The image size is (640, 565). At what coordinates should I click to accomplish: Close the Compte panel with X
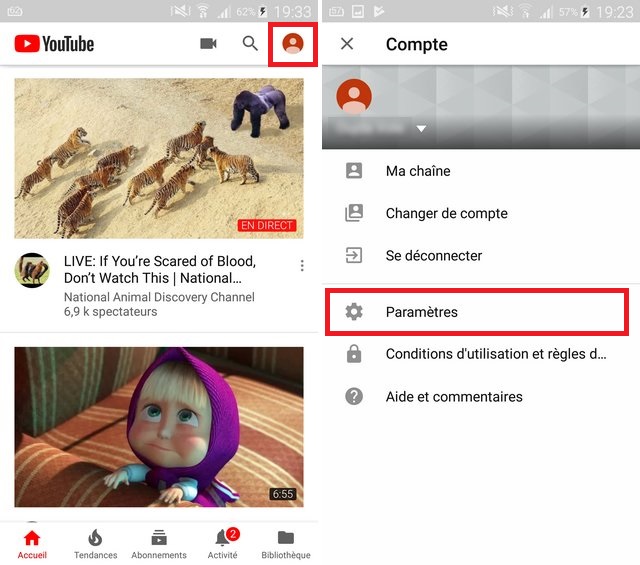click(347, 44)
